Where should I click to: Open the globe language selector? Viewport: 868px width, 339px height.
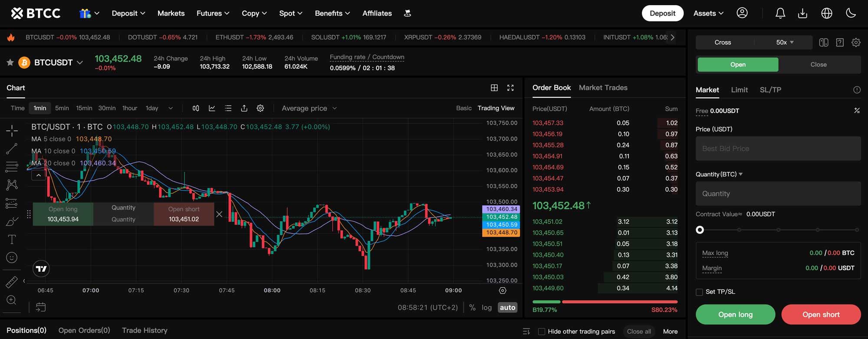pyautogui.click(x=826, y=13)
